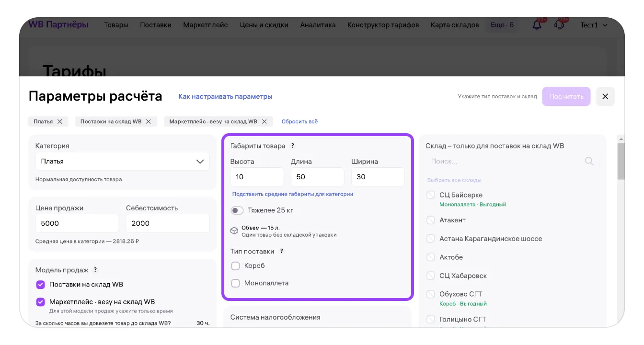Open the Поставки menu
The width and height of the screenshot is (644, 345).
point(156,25)
